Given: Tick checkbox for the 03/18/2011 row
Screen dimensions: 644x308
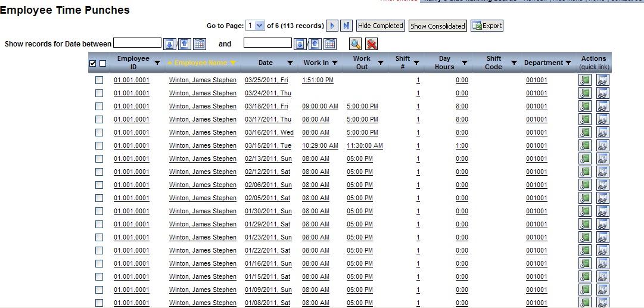Looking at the screenshot, I should tap(99, 107).
